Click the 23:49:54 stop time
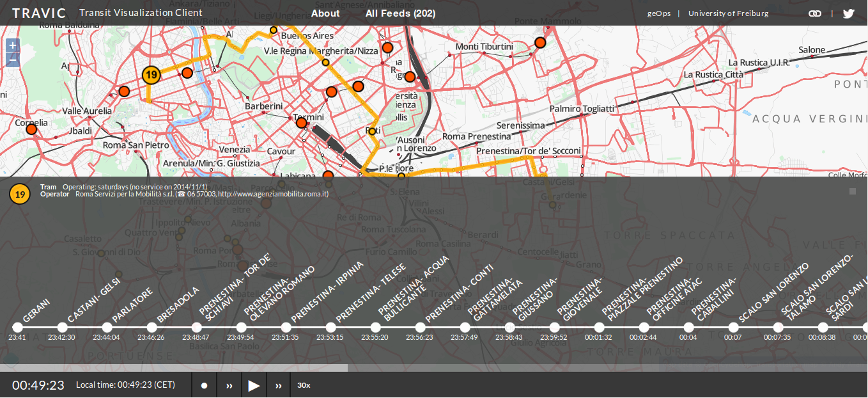868x398 pixels. coord(240,337)
